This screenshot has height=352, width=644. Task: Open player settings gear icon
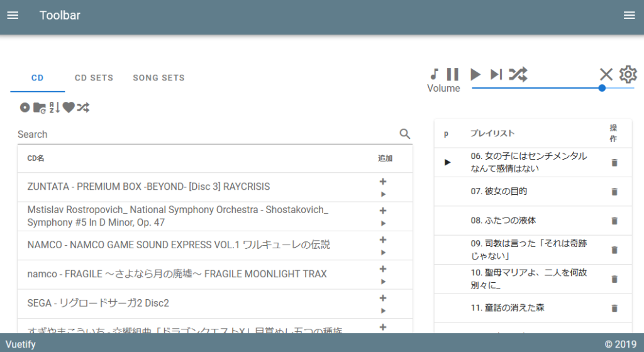(x=628, y=75)
